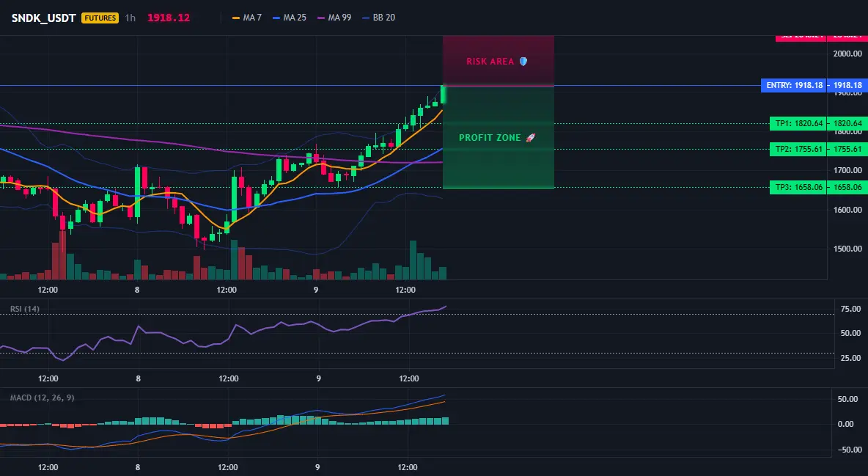Click the rocket icon beside PROFIT ZONE
Image resolution: width=868 pixels, height=476 pixels.
(530, 137)
